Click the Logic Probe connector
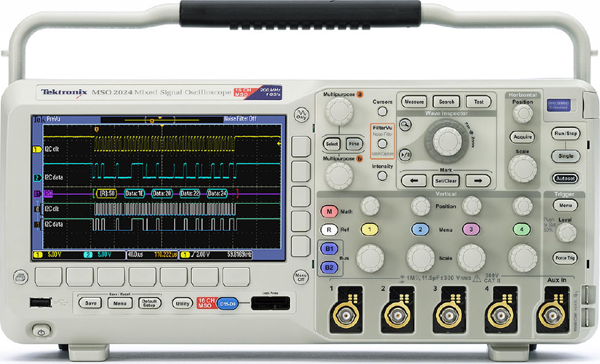Viewport: 600px width, 364px height. pos(270,304)
